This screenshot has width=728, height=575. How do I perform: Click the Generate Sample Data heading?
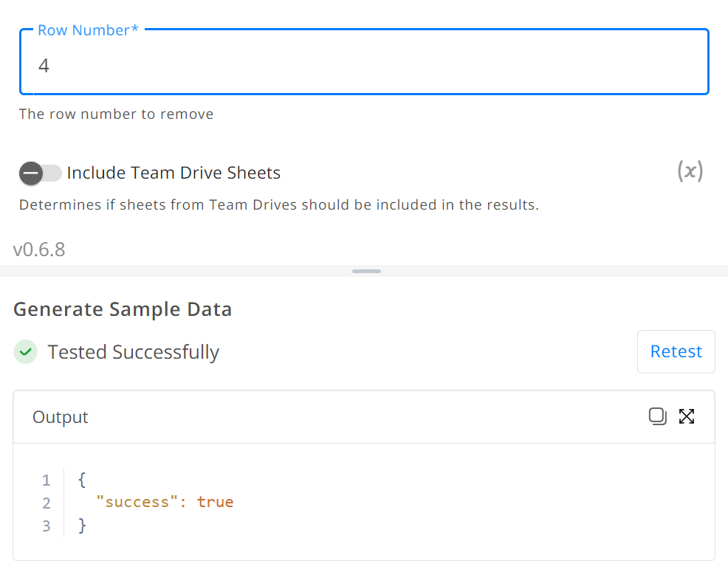[x=123, y=309]
